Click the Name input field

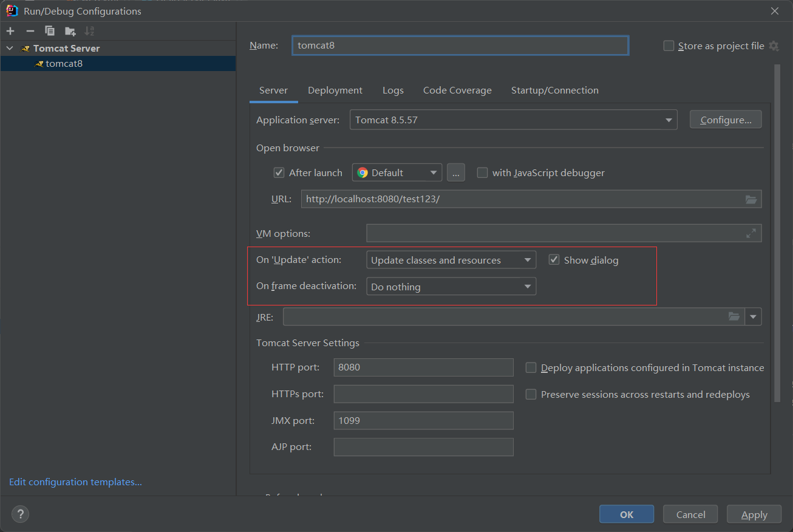tap(460, 46)
